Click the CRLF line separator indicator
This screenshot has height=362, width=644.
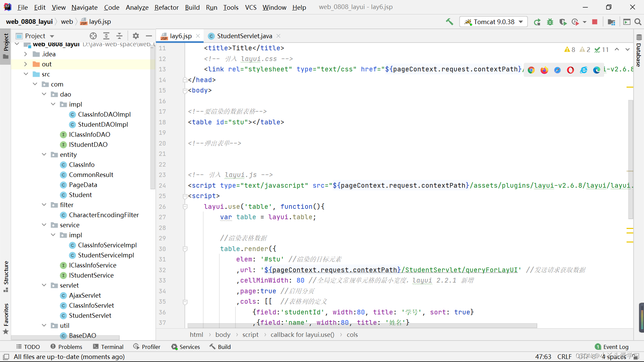pyautogui.click(x=564, y=357)
